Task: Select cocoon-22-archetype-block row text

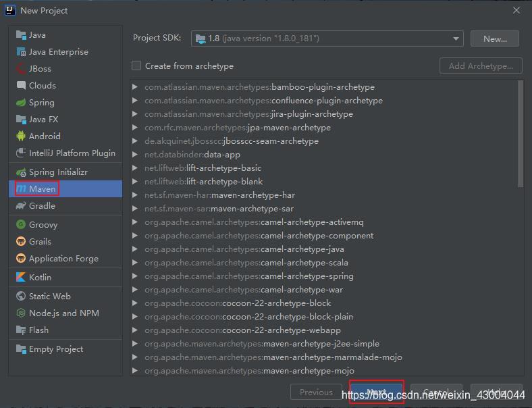Action: (238, 303)
